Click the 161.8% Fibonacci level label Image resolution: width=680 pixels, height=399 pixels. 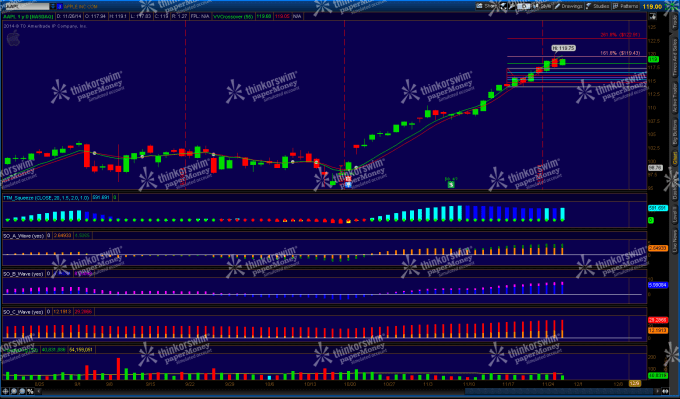620,53
